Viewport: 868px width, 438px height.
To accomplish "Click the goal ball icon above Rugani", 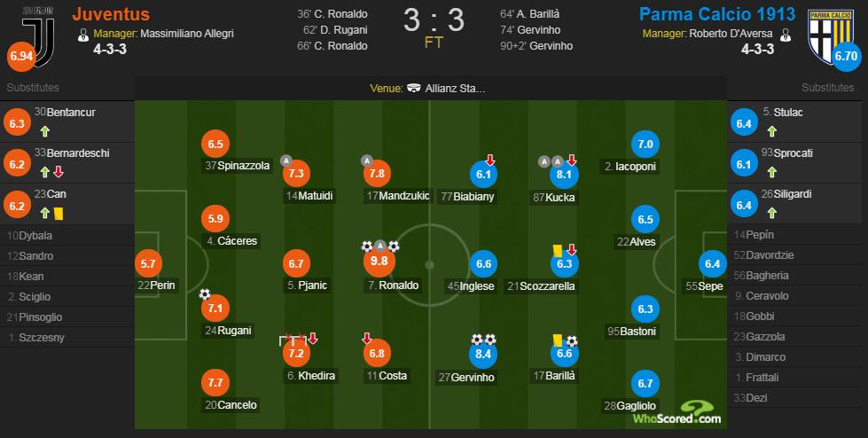I will pyautogui.click(x=205, y=294).
